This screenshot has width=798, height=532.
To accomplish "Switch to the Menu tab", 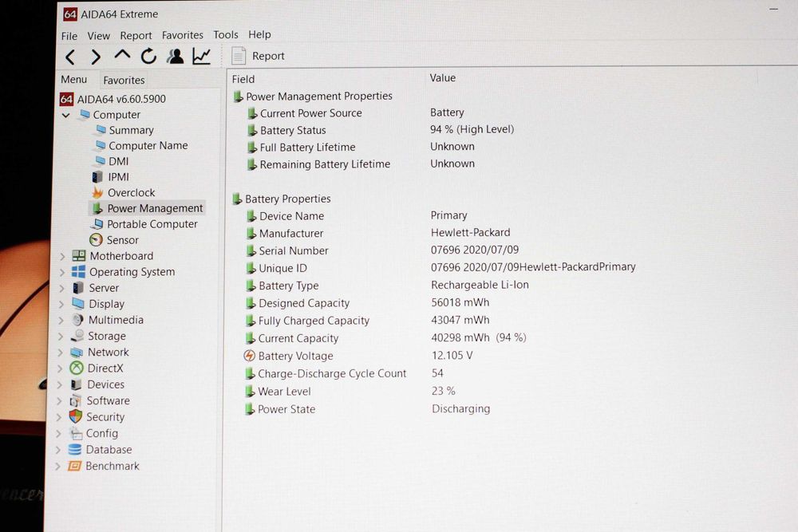I will (x=73, y=79).
